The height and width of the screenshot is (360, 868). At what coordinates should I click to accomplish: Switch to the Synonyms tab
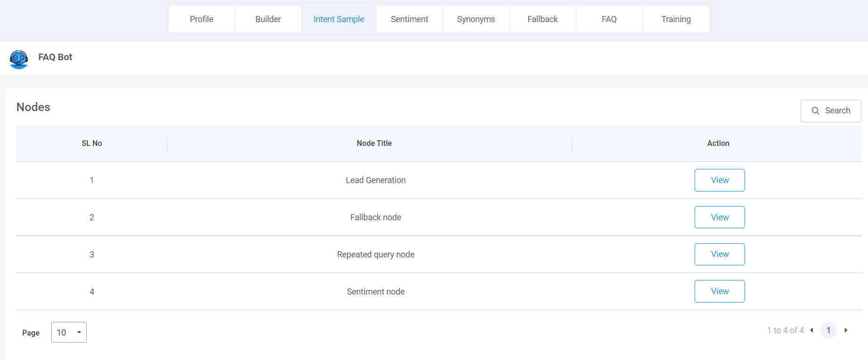point(476,19)
